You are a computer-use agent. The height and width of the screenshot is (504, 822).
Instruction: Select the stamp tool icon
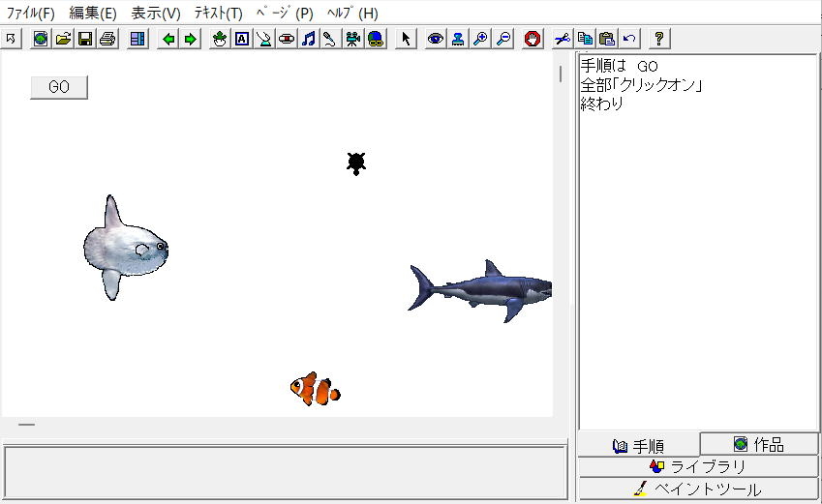coord(458,39)
